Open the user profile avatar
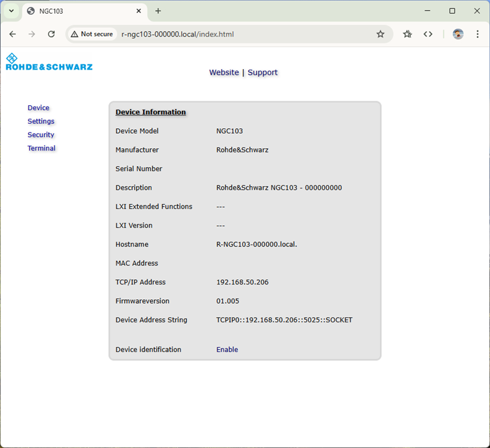 click(458, 34)
